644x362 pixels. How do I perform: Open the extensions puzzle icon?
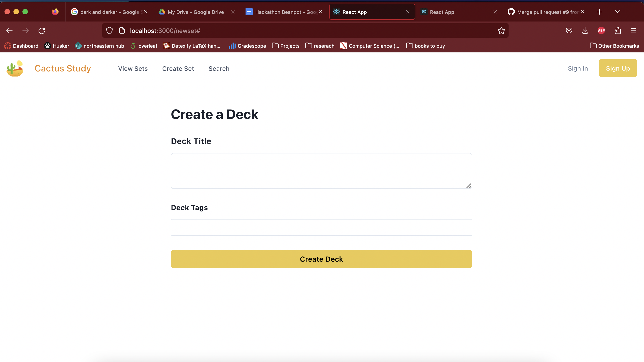(x=618, y=31)
